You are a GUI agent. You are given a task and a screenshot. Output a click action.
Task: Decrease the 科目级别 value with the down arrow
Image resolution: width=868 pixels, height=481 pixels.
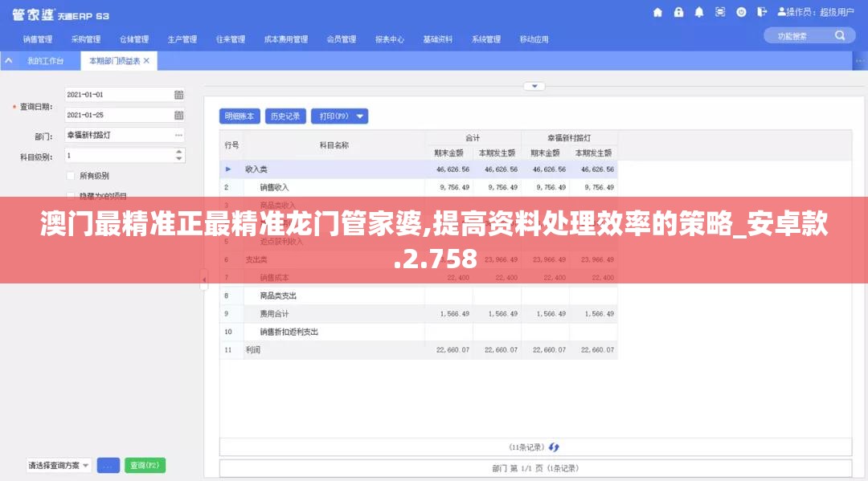pyautogui.click(x=178, y=159)
